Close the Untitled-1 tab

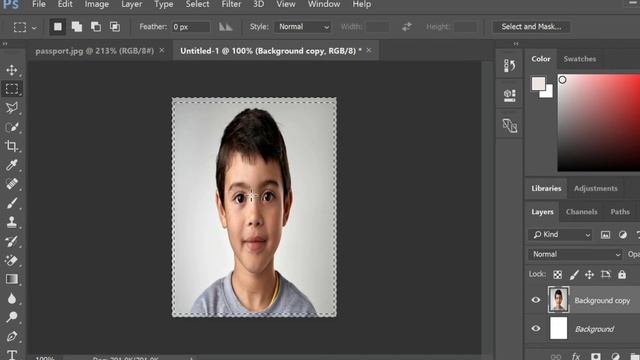tap(369, 50)
